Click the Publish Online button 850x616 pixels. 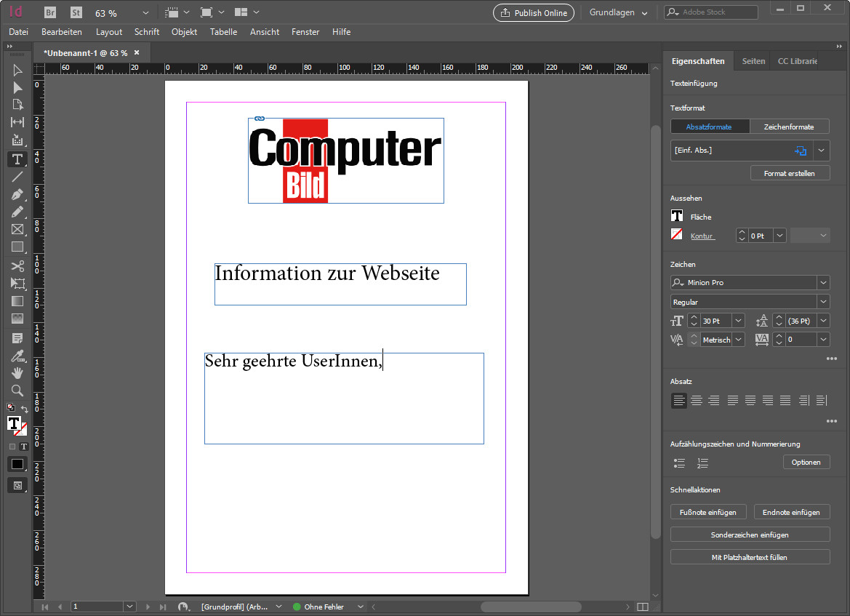[534, 12]
